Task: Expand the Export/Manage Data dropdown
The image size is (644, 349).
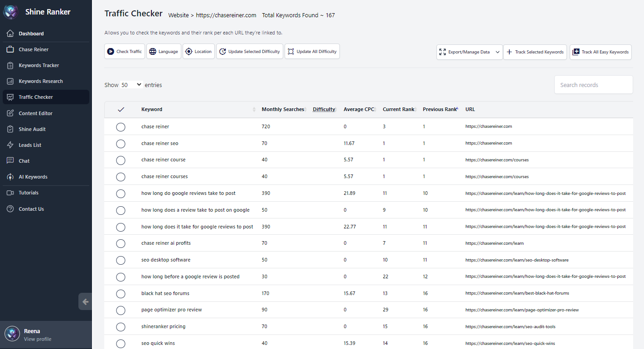Action: click(497, 52)
